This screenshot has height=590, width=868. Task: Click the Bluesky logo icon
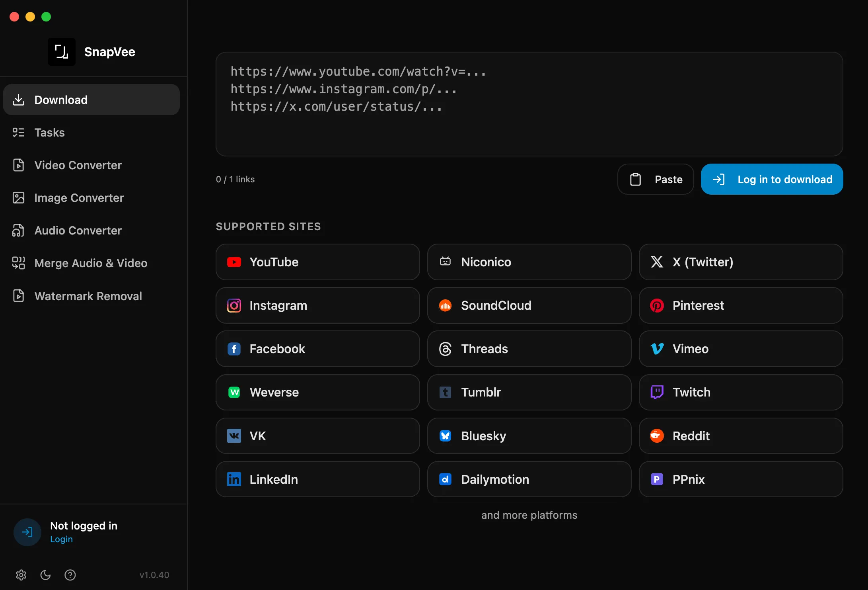coord(445,436)
